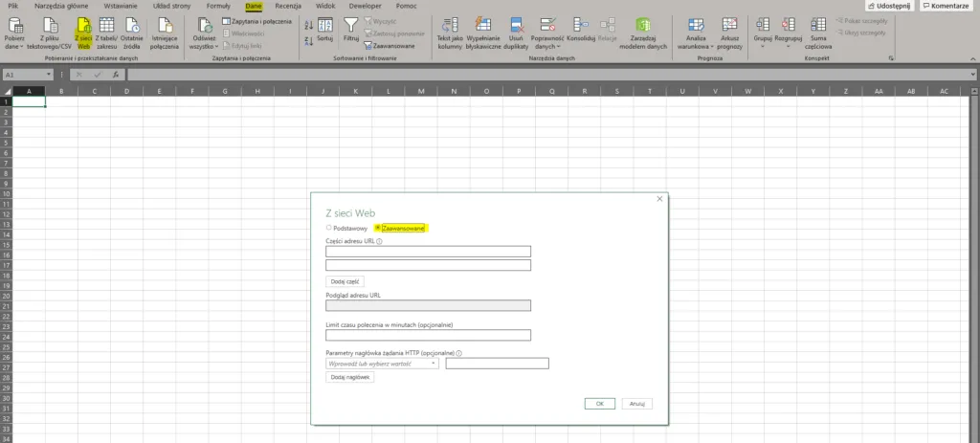Click first Części adresu URL field
Image resolution: width=980 pixels, height=443 pixels.
(428, 252)
